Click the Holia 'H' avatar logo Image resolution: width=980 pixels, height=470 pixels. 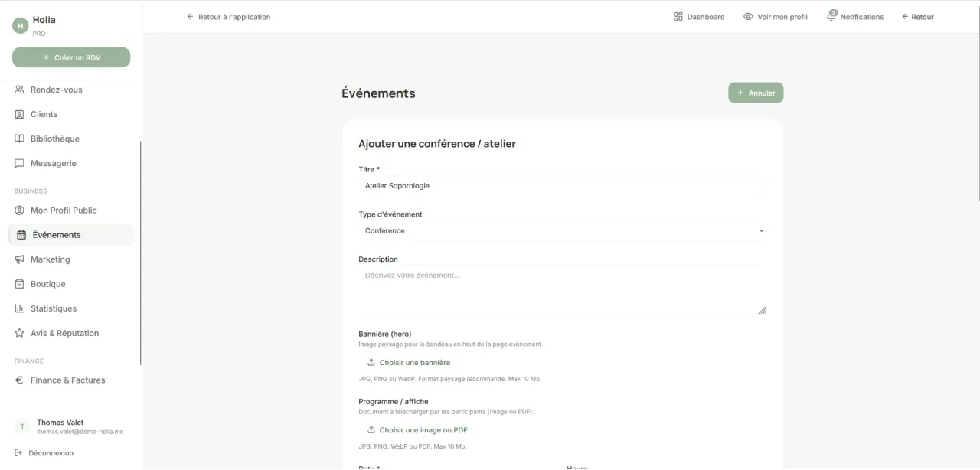(20, 25)
